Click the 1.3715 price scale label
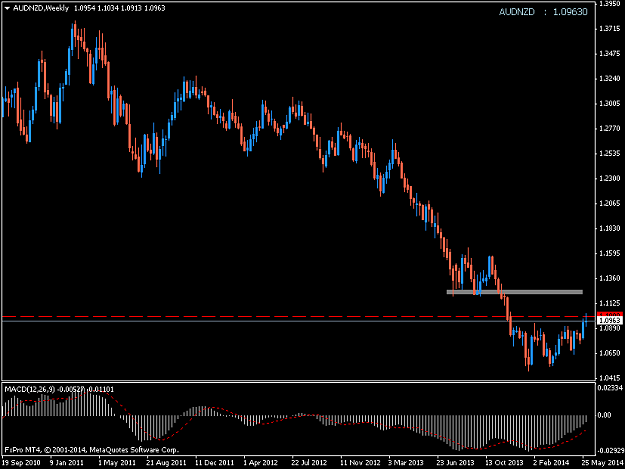This screenshot has width=625, height=469. click(x=610, y=29)
